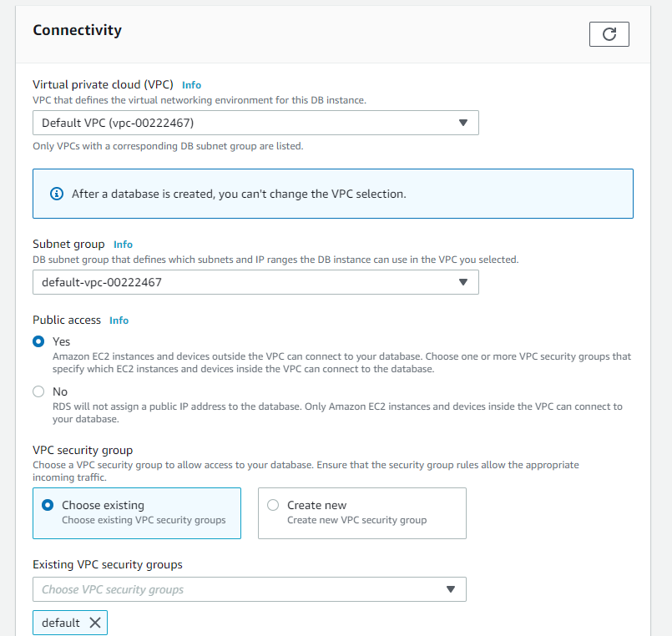Image resolution: width=672 pixels, height=636 pixels.
Task: Open the default-vpc-00222467 subnet group dropdown
Action: pos(255,282)
